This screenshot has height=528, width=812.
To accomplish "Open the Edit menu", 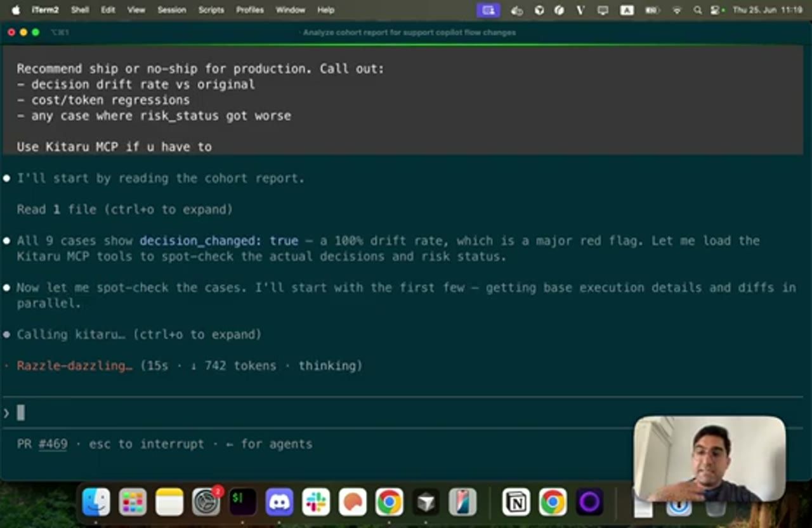I will coord(108,10).
